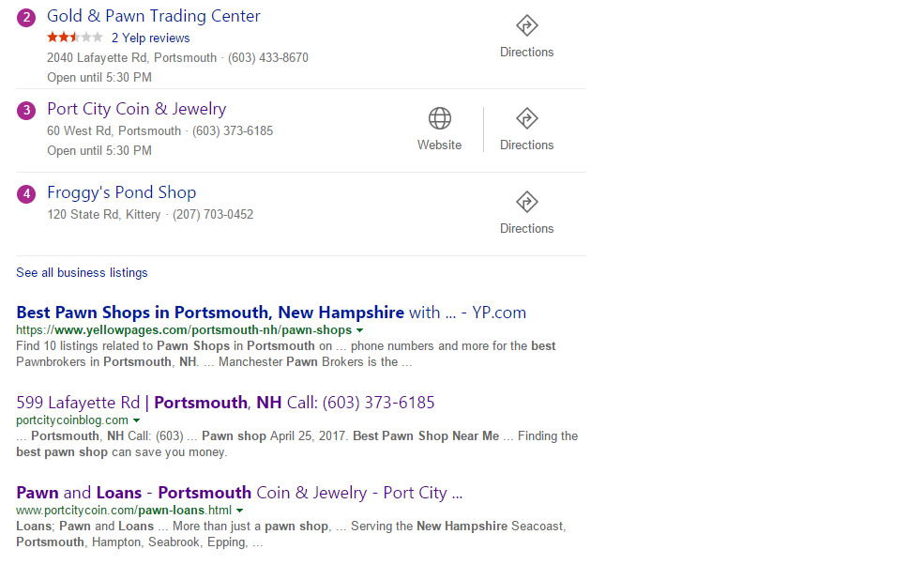Screen dimensions: 924x565
Task: Get Directions icon for Froggy's Pond Shop
Action: click(526, 202)
